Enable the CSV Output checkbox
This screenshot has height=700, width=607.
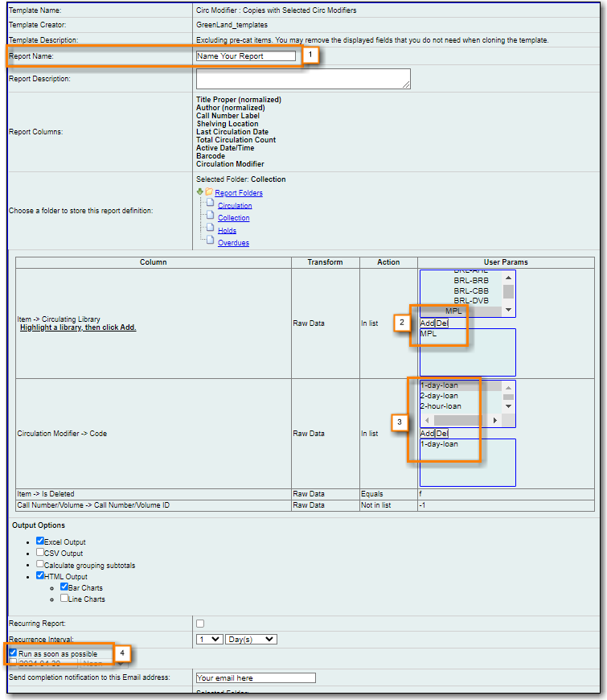click(40, 552)
